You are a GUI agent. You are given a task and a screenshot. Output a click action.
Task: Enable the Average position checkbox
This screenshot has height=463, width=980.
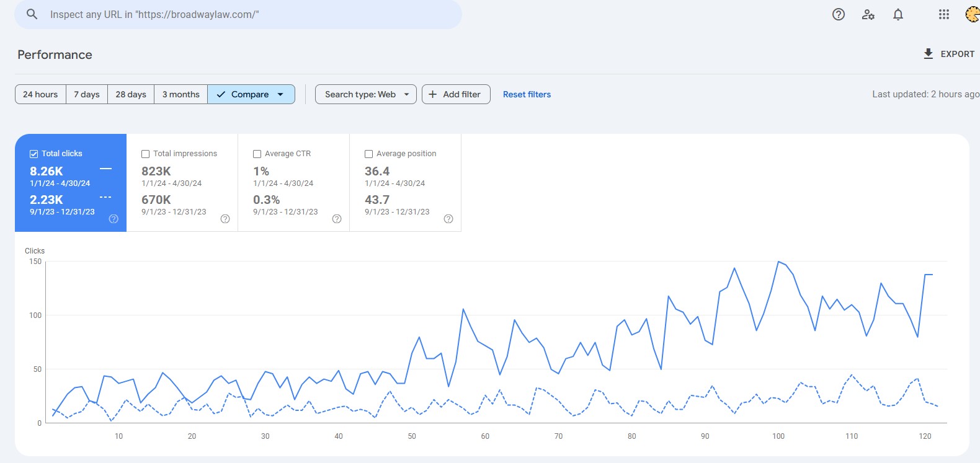pos(369,154)
